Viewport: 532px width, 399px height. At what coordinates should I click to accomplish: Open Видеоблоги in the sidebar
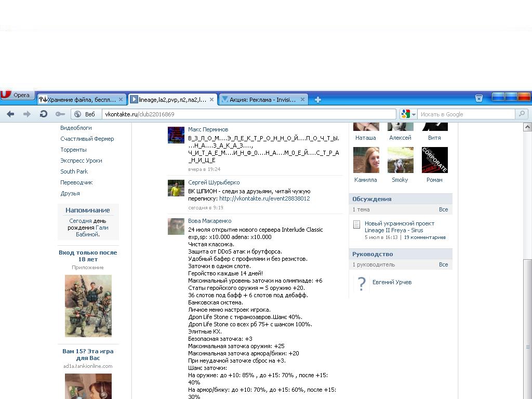click(x=76, y=128)
